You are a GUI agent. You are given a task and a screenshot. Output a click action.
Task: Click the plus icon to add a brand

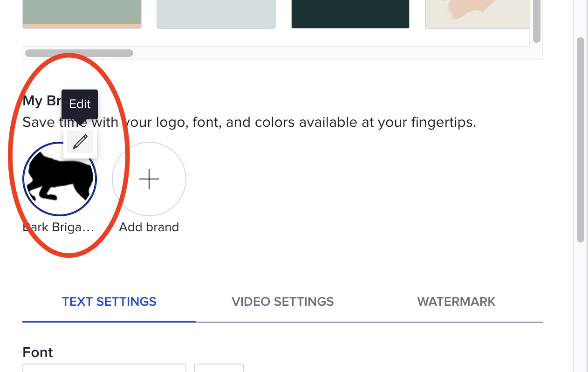tap(149, 179)
